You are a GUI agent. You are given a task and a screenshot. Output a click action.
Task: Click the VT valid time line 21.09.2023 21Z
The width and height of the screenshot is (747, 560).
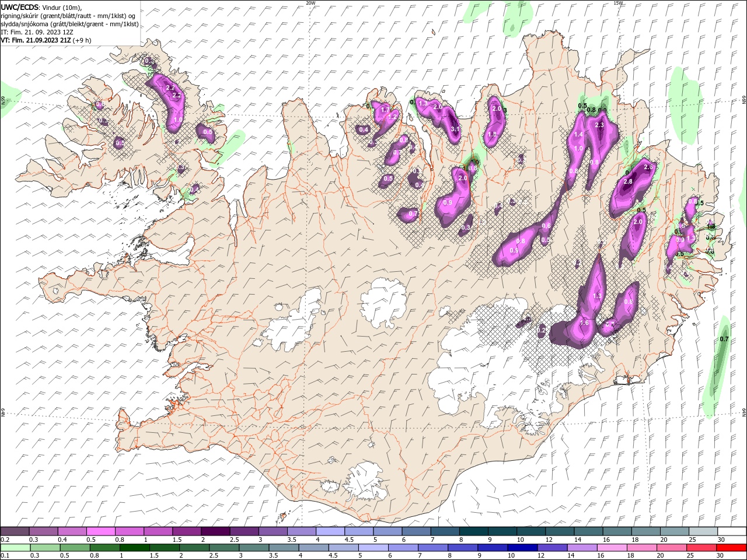tap(46, 40)
